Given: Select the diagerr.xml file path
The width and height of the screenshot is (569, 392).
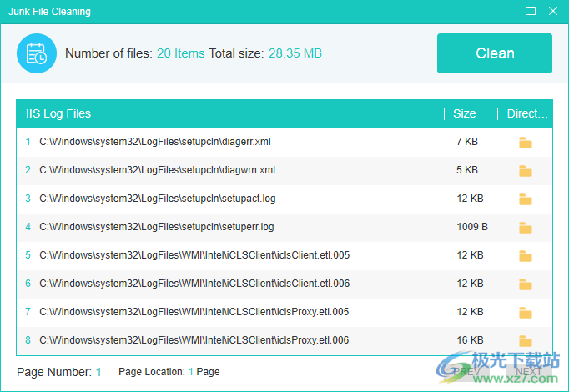Looking at the screenshot, I should pyautogui.click(x=155, y=142).
